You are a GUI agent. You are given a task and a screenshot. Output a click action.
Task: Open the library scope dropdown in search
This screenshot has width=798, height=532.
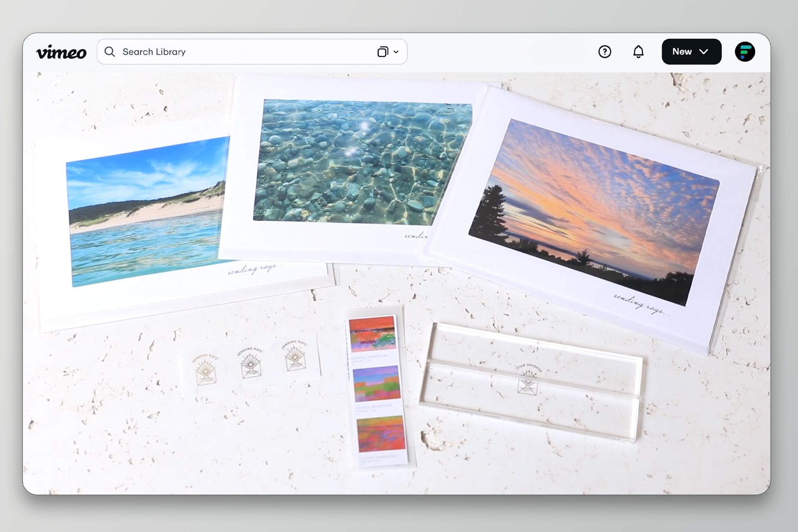388,52
